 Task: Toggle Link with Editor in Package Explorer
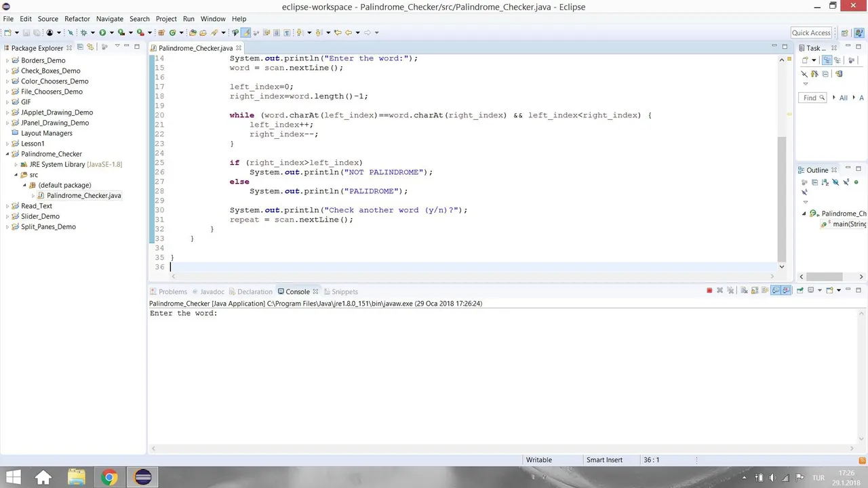tap(90, 47)
